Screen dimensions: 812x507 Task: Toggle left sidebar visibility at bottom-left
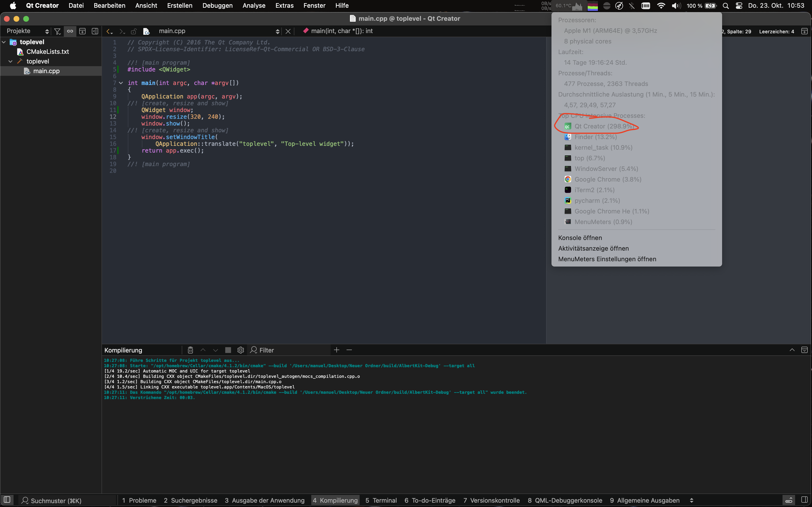click(x=7, y=500)
